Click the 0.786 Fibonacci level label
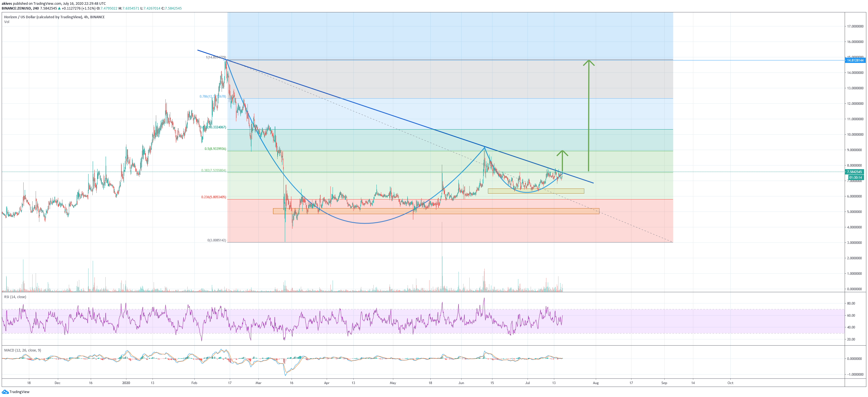Image resolution: width=868 pixels, height=397 pixels. coord(213,96)
